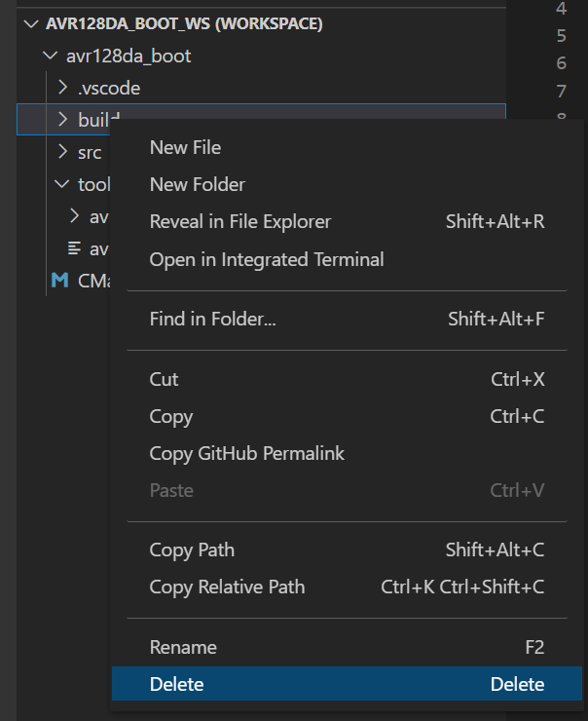The width and height of the screenshot is (588, 721).
Task: Click Copy in the context menu
Action: coord(170,417)
